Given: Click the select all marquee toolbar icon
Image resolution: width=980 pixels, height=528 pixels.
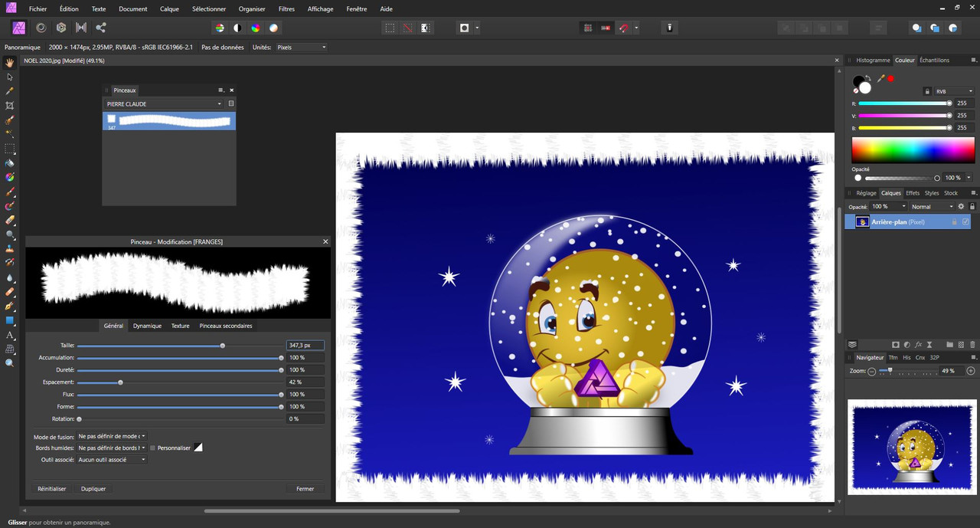Looking at the screenshot, I should click(390, 28).
